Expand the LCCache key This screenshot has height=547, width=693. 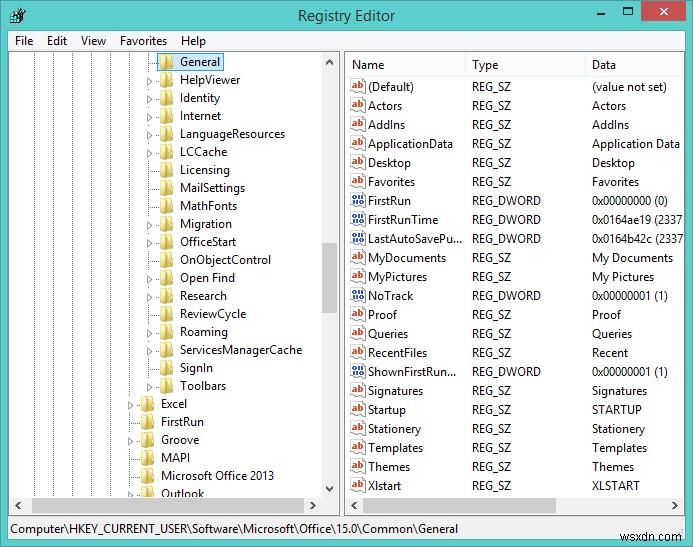[149, 153]
